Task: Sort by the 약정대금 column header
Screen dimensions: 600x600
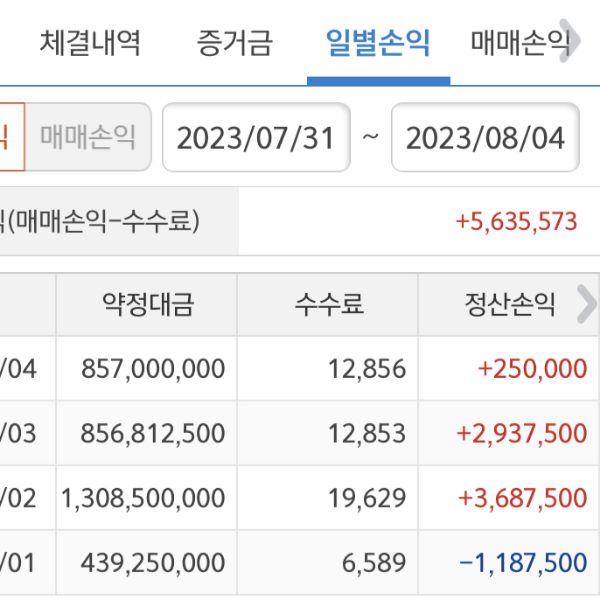Action: coord(146,305)
